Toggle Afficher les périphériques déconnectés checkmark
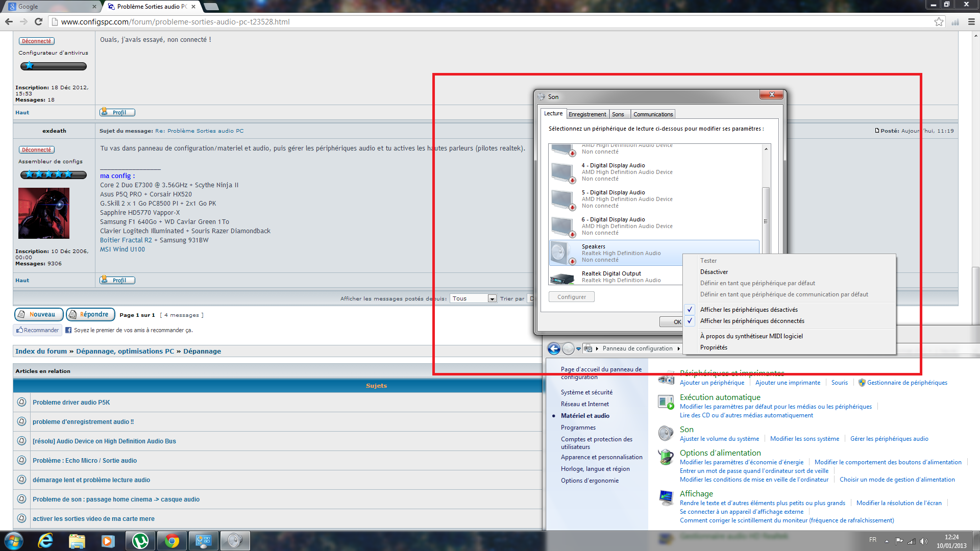The width and height of the screenshot is (980, 551). coord(751,321)
